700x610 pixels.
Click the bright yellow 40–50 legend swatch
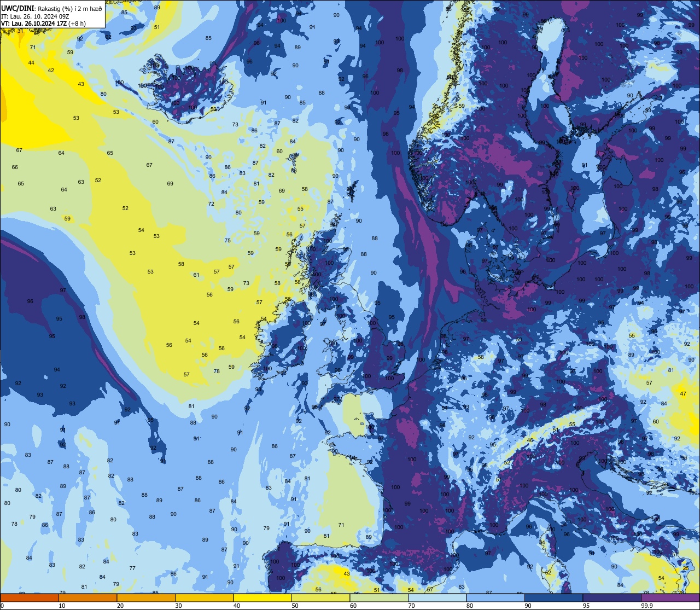click(262, 597)
